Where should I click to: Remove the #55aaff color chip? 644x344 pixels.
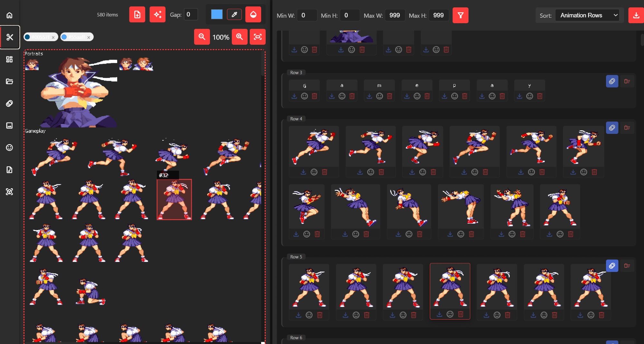click(x=89, y=37)
